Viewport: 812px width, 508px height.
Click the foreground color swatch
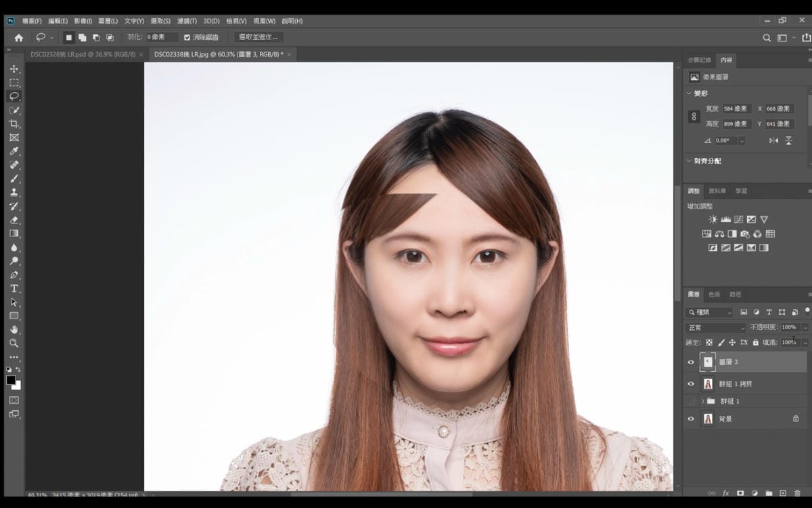[11, 381]
